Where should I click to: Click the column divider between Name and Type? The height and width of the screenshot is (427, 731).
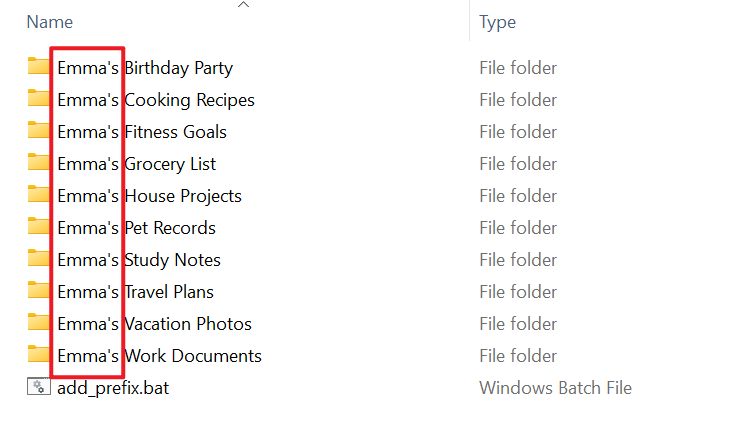469,22
